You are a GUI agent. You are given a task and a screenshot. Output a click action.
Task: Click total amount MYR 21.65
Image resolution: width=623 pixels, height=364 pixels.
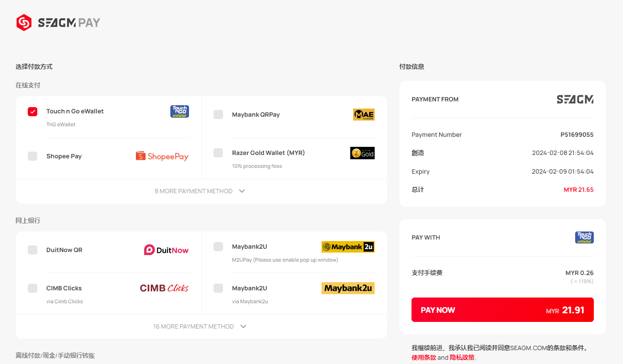[x=578, y=190]
